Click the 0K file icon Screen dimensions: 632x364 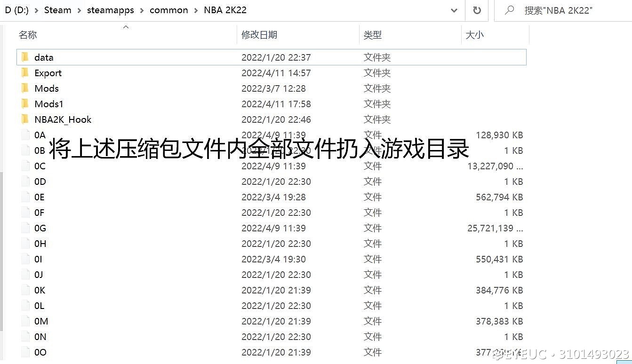25,290
